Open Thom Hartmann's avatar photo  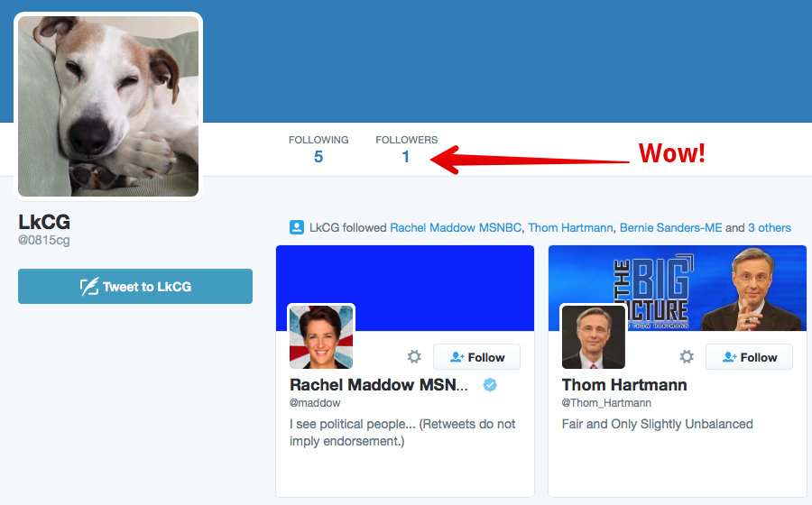[x=594, y=336]
